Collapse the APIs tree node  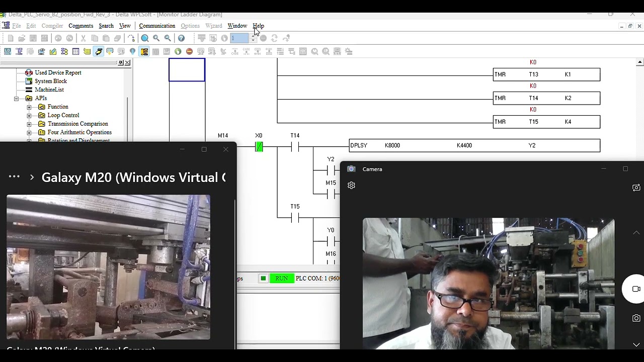pyautogui.click(x=16, y=99)
